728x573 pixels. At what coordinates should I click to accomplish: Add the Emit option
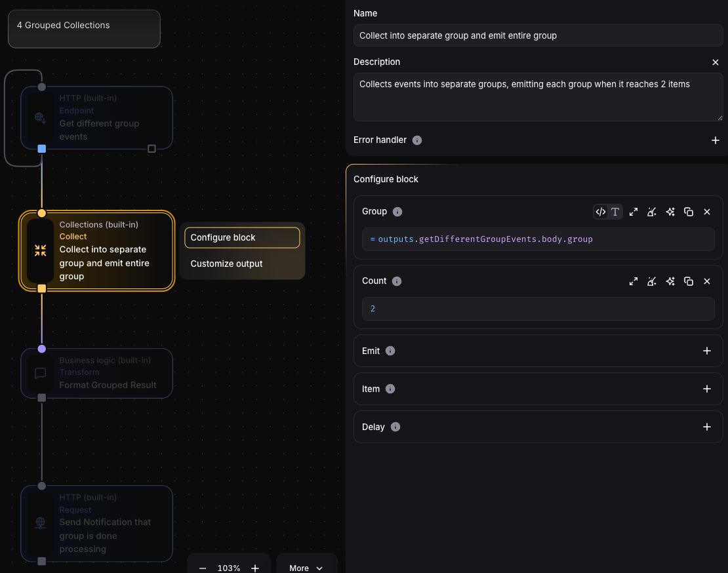707,351
